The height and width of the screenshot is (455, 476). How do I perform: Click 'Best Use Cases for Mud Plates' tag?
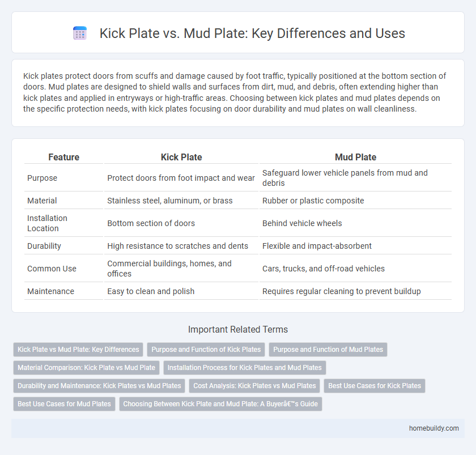point(64,404)
